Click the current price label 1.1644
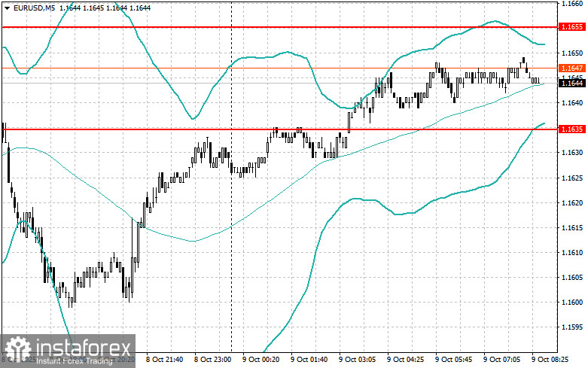The height and width of the screenshot is (368, 588). tap(572, 84)
